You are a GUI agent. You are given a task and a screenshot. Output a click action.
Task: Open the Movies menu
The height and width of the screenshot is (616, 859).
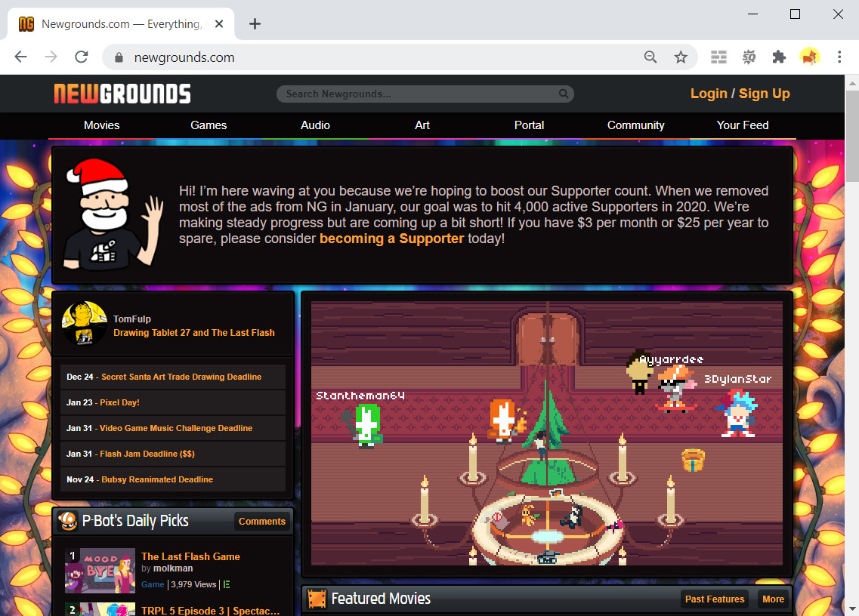pos(101,125)
